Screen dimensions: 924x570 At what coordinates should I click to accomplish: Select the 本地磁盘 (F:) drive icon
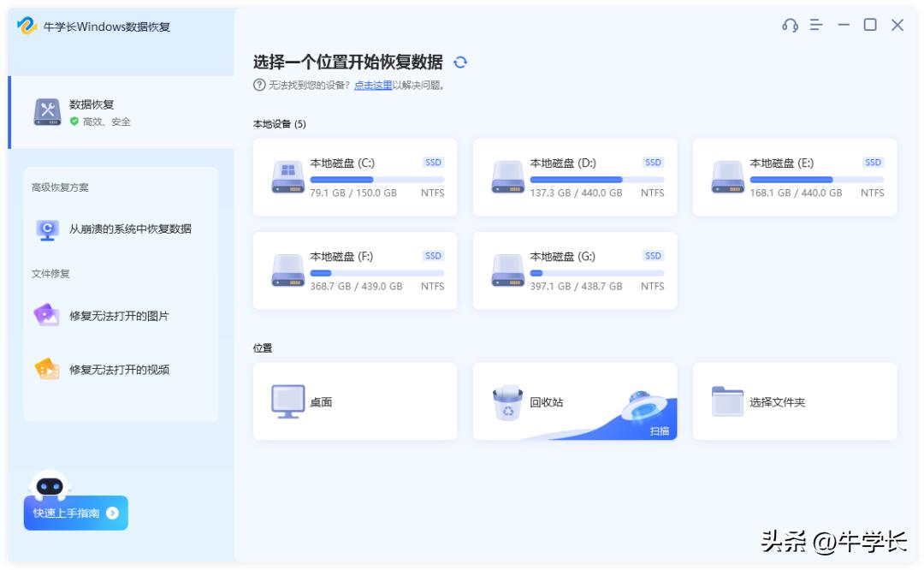click(x=288, y=270)
